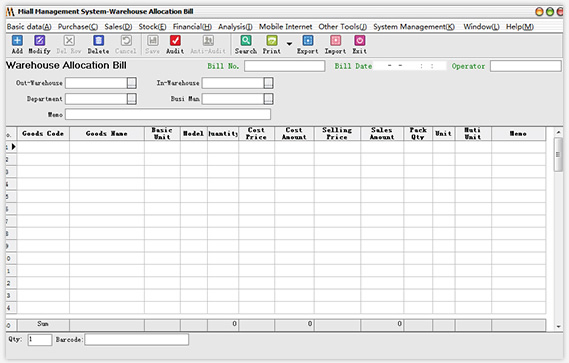Click the Selling Price column header

click(x=337, y=134)
